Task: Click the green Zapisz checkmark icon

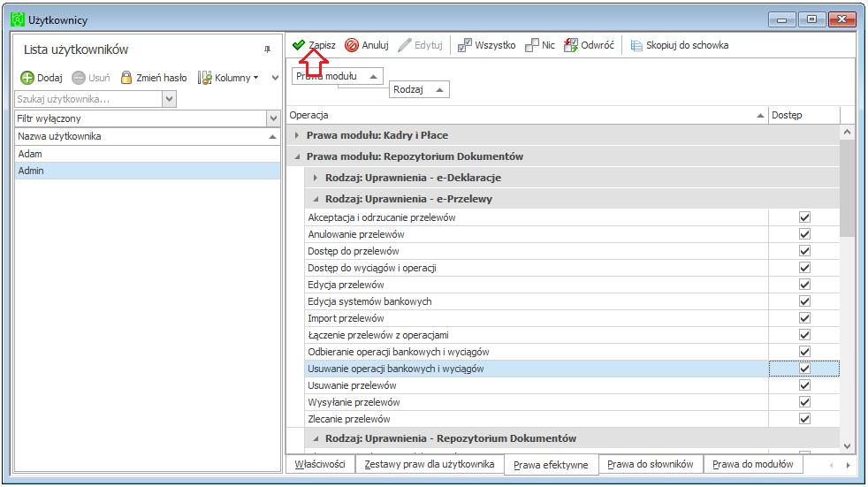Action: [x=299, y=45]
